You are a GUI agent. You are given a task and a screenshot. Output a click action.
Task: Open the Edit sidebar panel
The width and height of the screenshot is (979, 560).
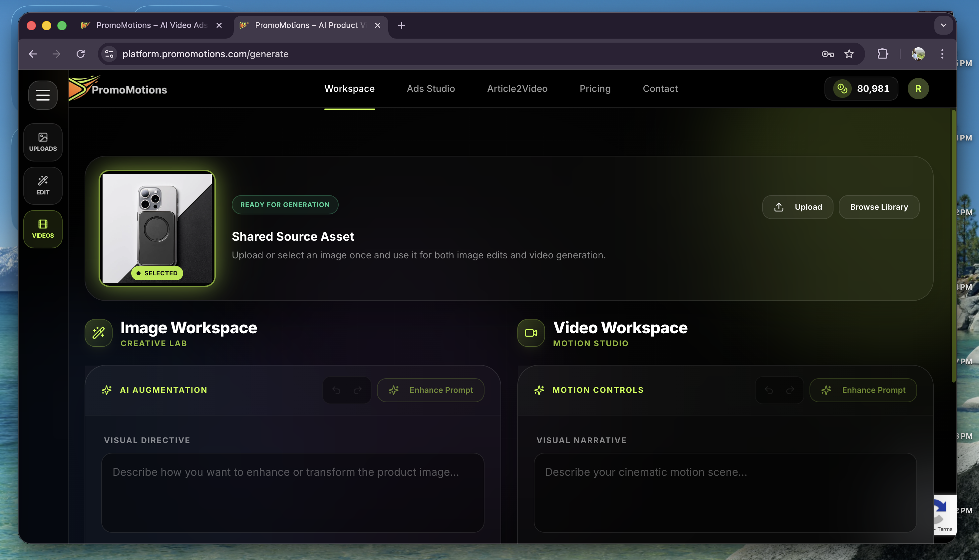tap(43, 185)
